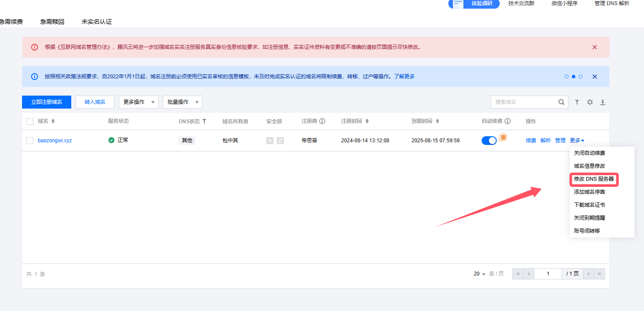The width and height of the screenshot is (644, 311).
Task: Click the green 正常 status icon
Action: tap(111, 140)
